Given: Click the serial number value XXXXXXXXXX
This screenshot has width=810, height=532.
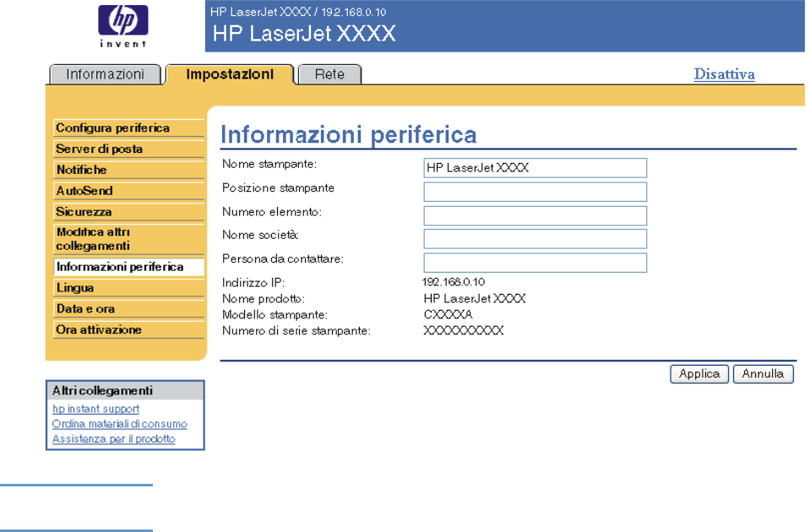Looking at the screenshot, I should [464, 330].
